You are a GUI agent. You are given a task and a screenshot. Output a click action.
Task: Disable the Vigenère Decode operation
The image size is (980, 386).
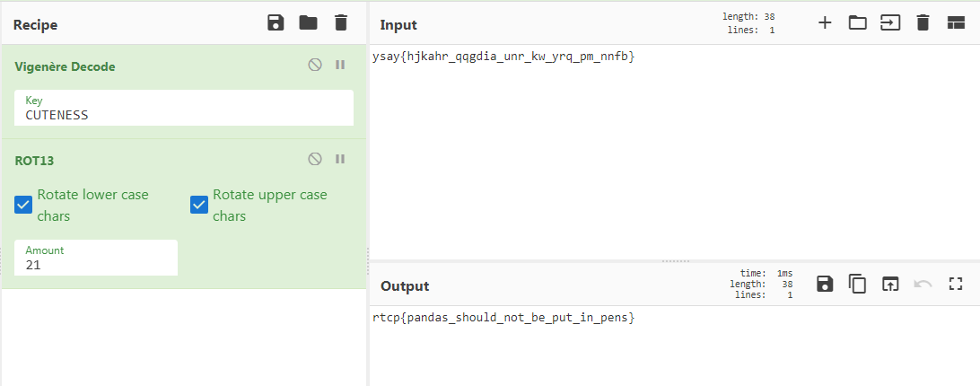(315, 65)
